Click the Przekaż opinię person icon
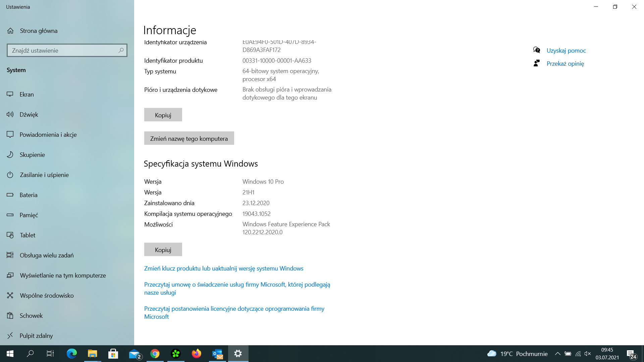The image size is (644, 362). 537,63
